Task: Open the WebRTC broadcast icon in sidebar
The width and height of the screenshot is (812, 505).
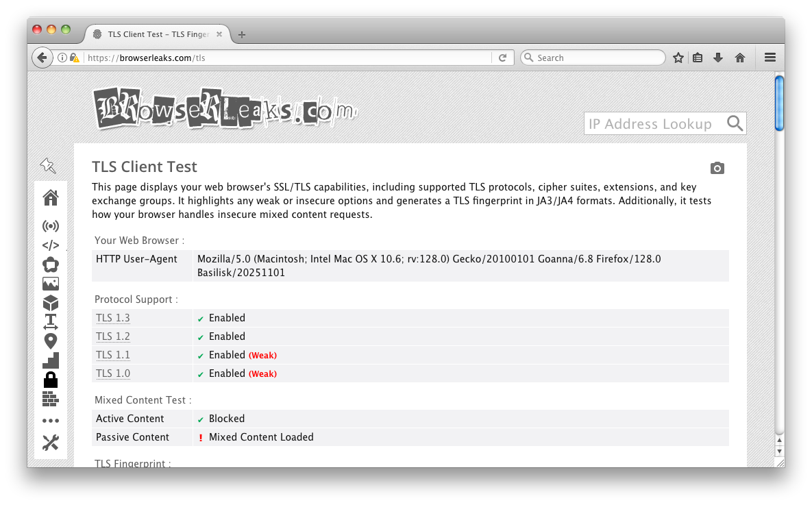Action: point(51,225)
